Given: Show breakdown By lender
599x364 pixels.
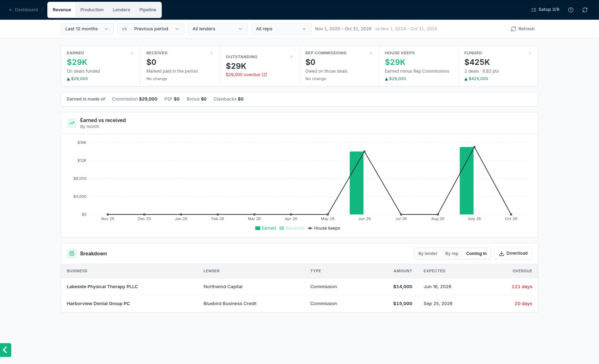Looking at the screenshot, I should 428,254.
